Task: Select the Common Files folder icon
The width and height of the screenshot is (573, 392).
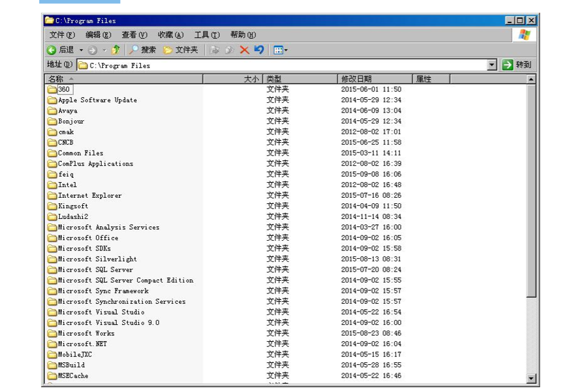Action: [x=52, y=153]
